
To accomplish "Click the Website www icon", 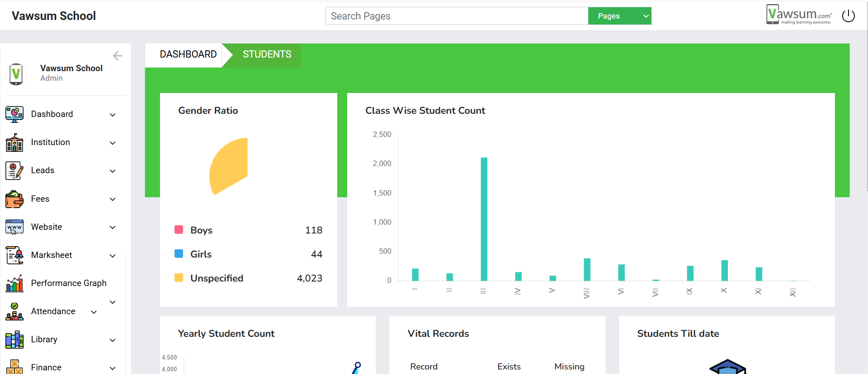I will [15, 227].
